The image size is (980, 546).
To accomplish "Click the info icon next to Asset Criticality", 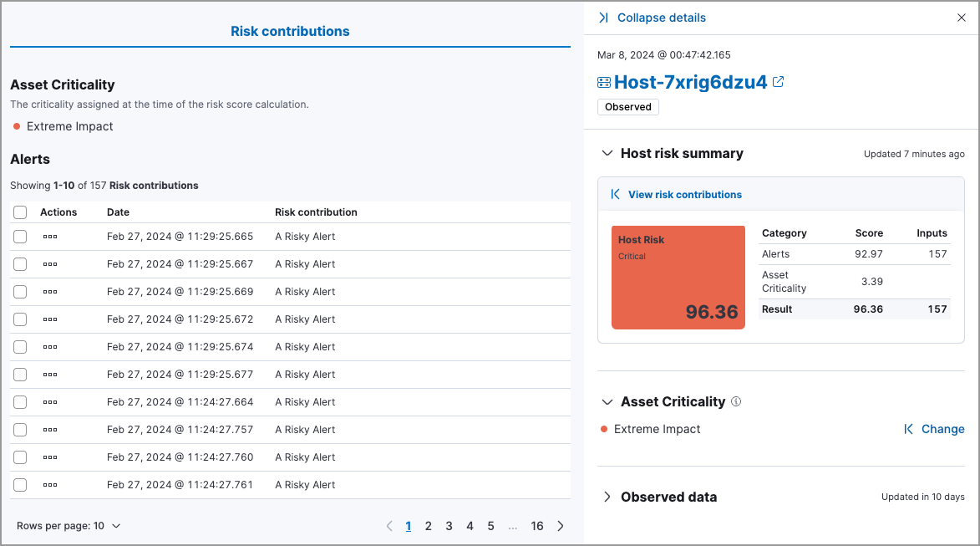I will click(x=735, y=401).
